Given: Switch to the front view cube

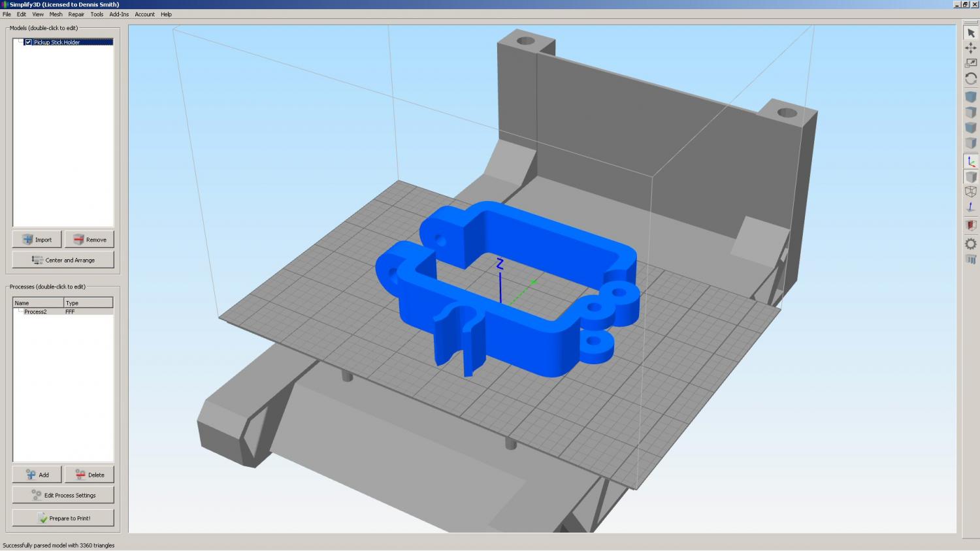Looking at the screenshot, I should 971,127.
